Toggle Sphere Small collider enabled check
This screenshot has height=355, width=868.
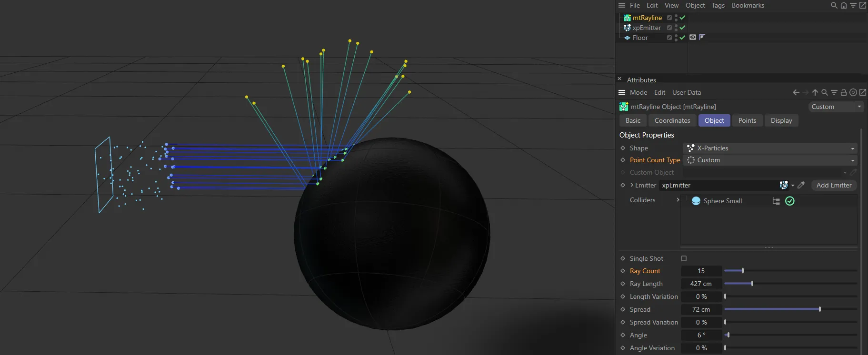click(790, 201)
